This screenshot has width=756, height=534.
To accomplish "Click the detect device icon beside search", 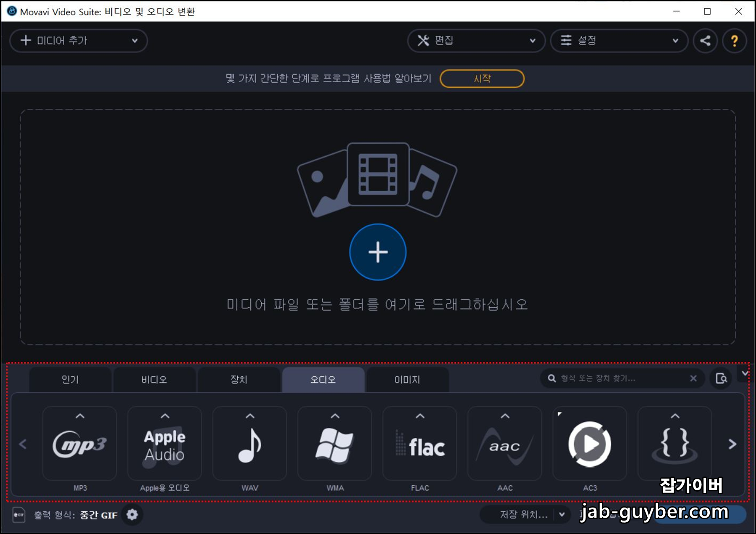I will tap(721, 379).
